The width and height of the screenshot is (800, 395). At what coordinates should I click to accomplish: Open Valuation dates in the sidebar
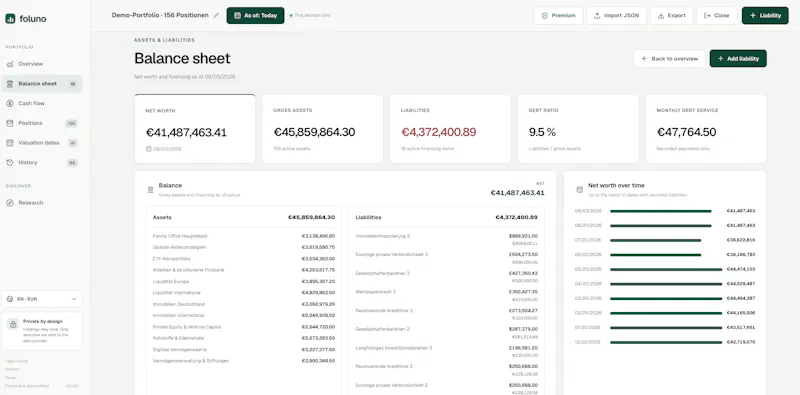pos(42,143)
